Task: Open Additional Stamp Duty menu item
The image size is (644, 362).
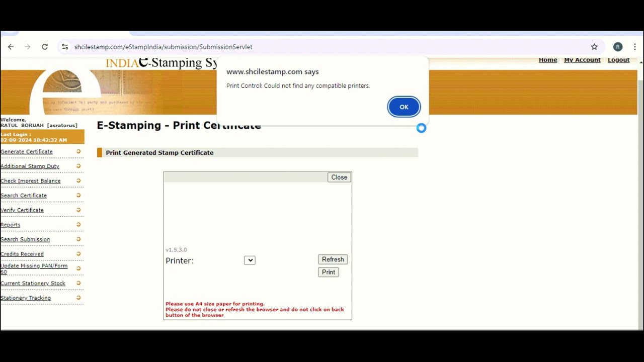Action: tap(30, 166)
